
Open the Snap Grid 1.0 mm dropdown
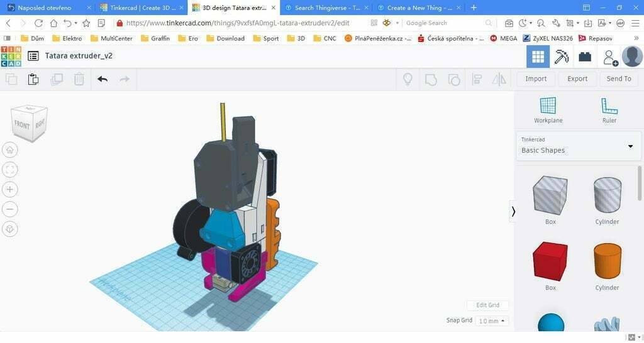point(492,321)
